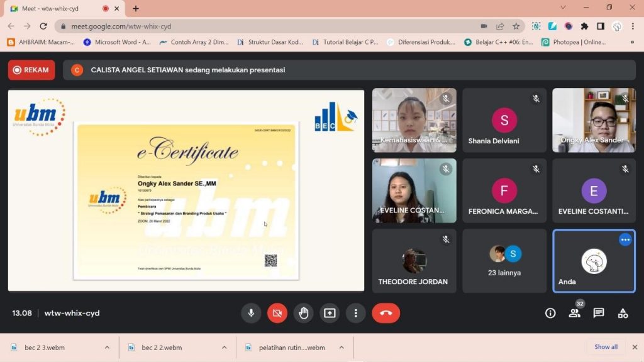Open the tab search dropdown
Image resolution: width=644 pixels, height=362 pixels.
coord(563,8)
